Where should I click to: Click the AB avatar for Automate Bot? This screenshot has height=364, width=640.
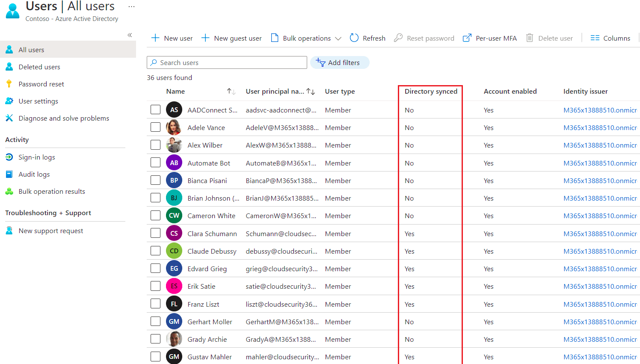coord(174,163)
